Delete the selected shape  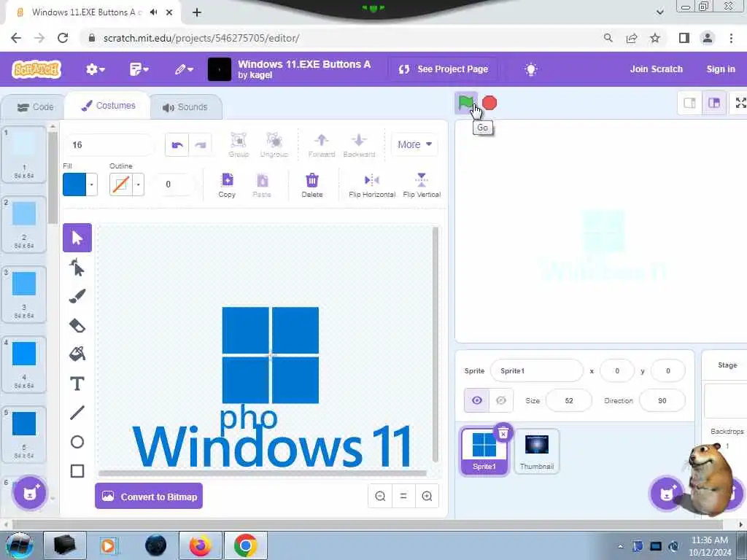tap(312, 184)
